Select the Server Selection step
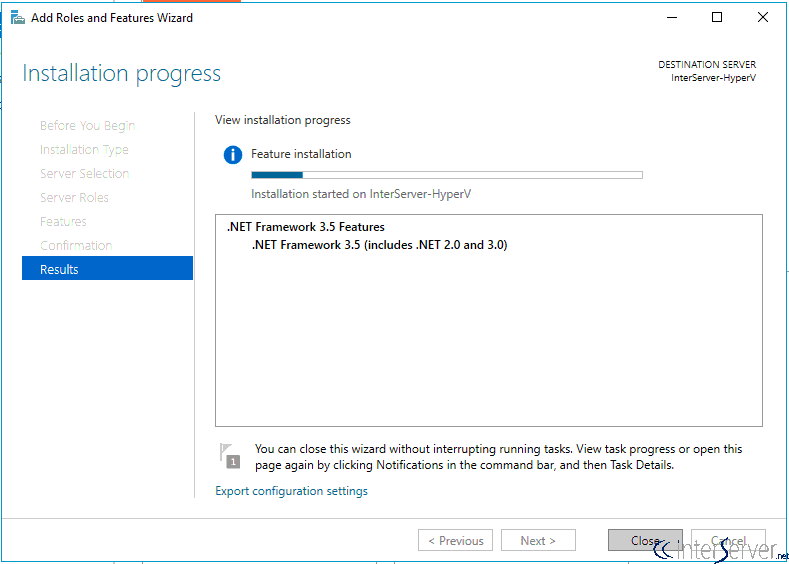 tap(85, 174)
